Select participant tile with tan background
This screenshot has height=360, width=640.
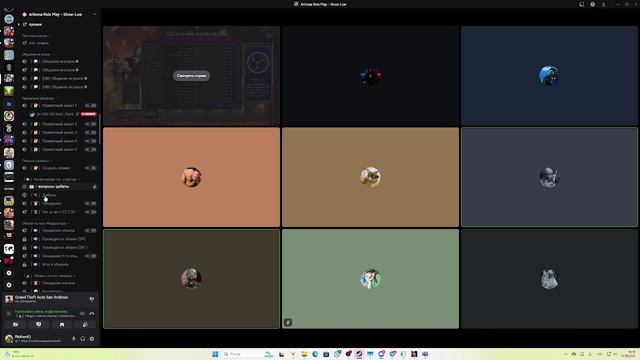370,177
